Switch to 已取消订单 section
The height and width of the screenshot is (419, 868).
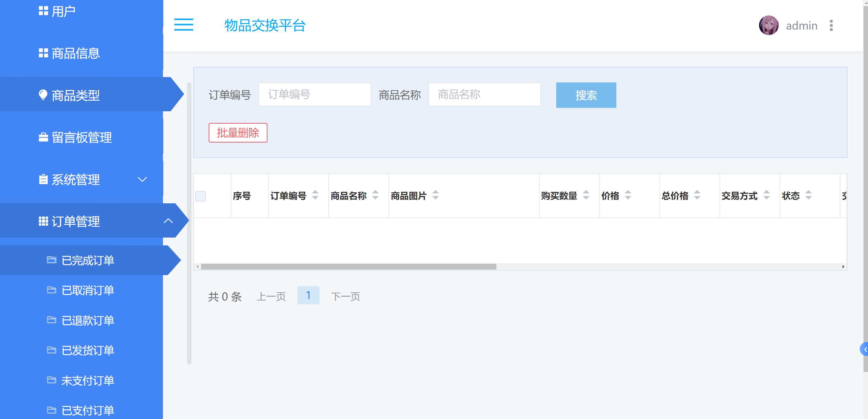(x=88, y=290)
